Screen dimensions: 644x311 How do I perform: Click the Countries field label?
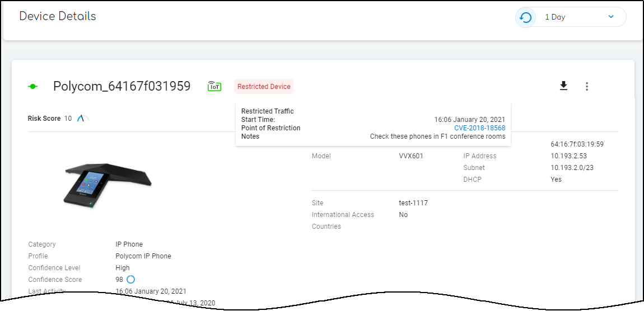(x=326, y=226)
